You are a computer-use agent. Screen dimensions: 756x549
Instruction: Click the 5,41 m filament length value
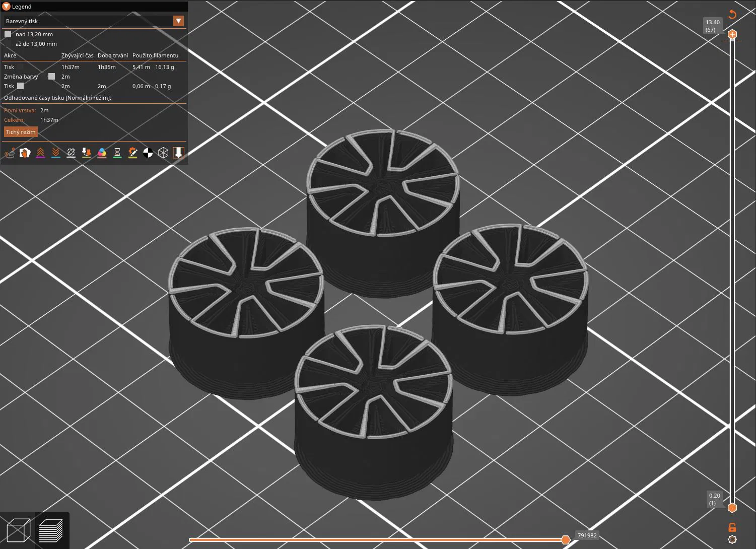[x=141, y=67]
